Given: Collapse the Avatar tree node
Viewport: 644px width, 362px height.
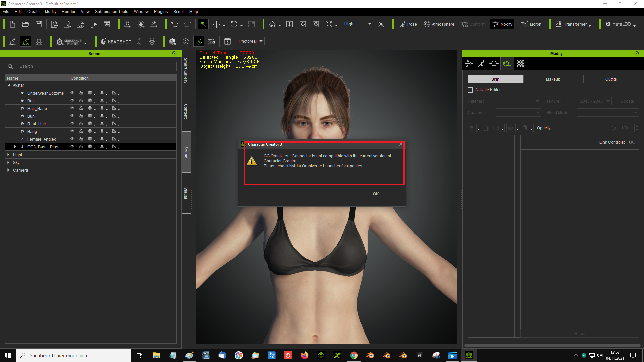Looking at the screenshot, I should click(x=9, y=85).
